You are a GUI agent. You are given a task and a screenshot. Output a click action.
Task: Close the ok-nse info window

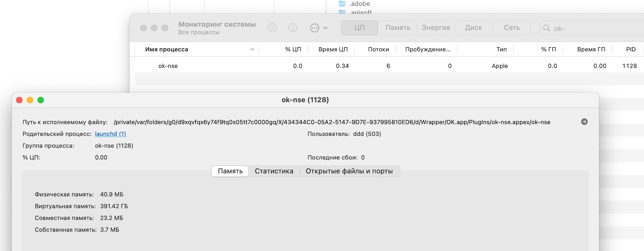19,100
